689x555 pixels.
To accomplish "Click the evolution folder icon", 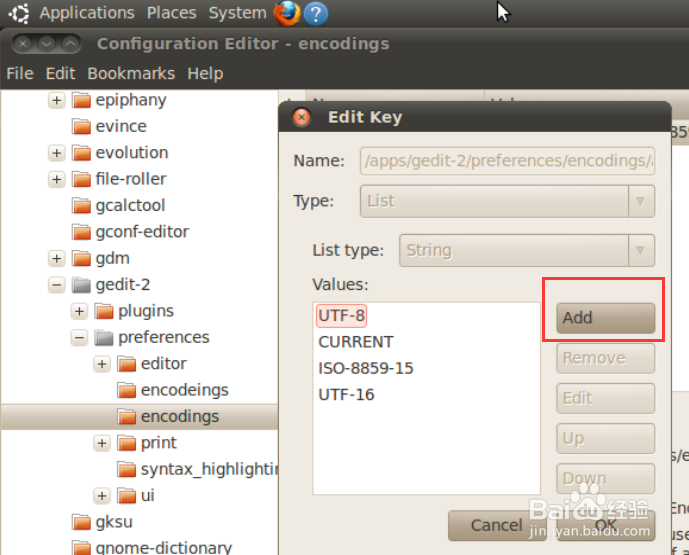I will pyautogui.click(x=81, y=153).
